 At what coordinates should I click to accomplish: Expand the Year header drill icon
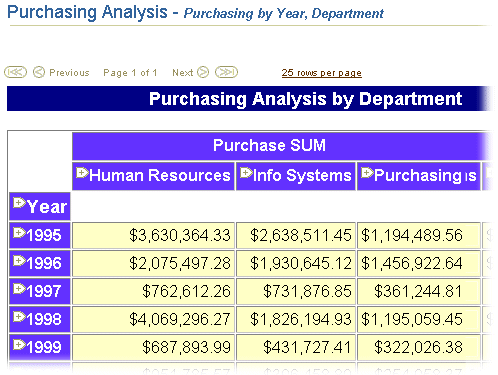coord(19,203)
